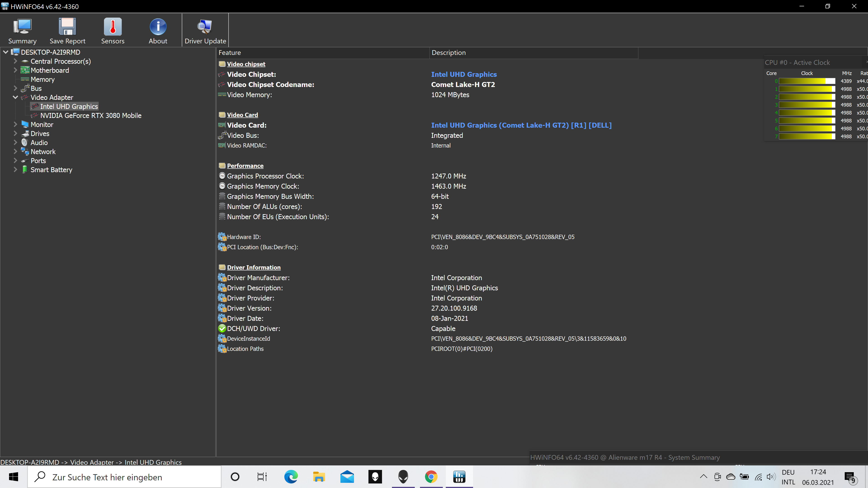Open the Summary toolbar button
Screen dimensions: 868x488
tap(22, 31)
